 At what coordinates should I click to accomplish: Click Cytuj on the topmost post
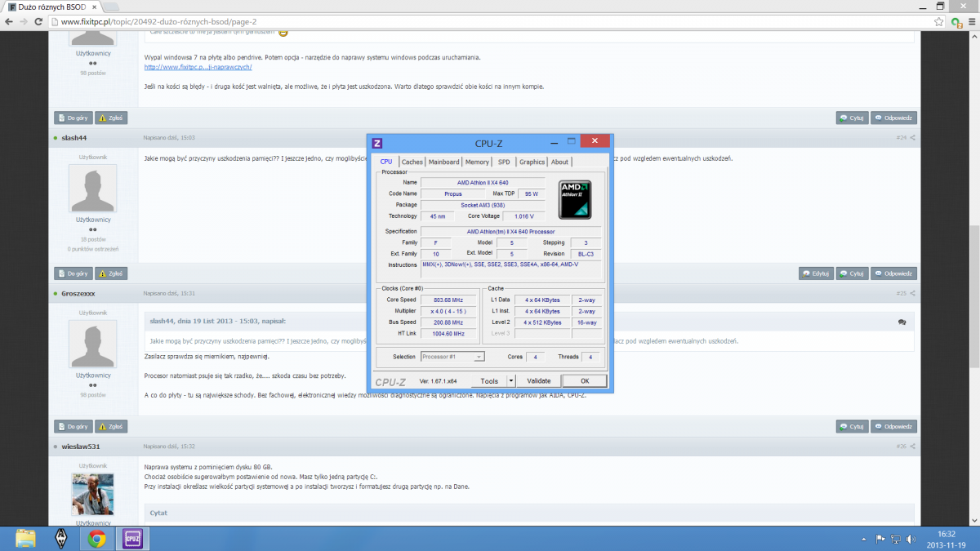853,118
